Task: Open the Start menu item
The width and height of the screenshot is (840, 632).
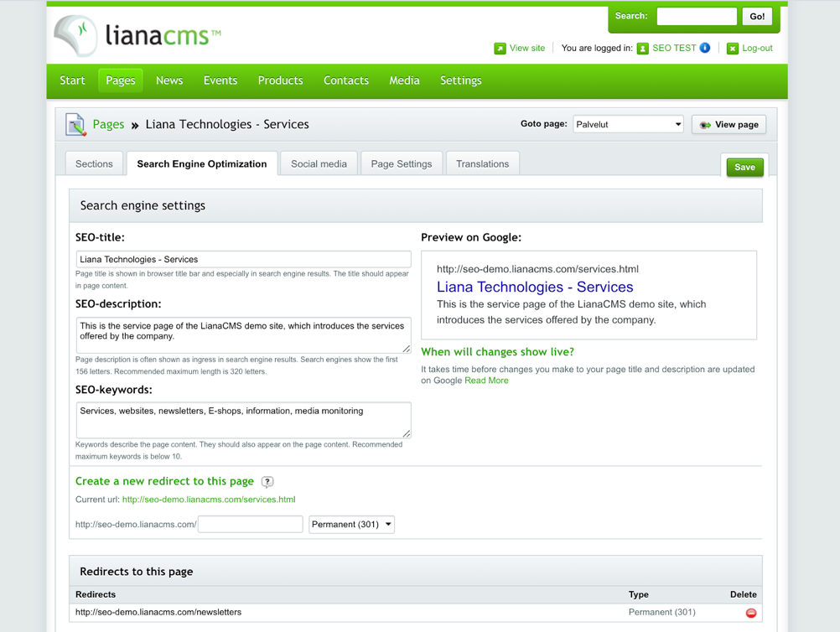Action: click(x=72, y=80)
